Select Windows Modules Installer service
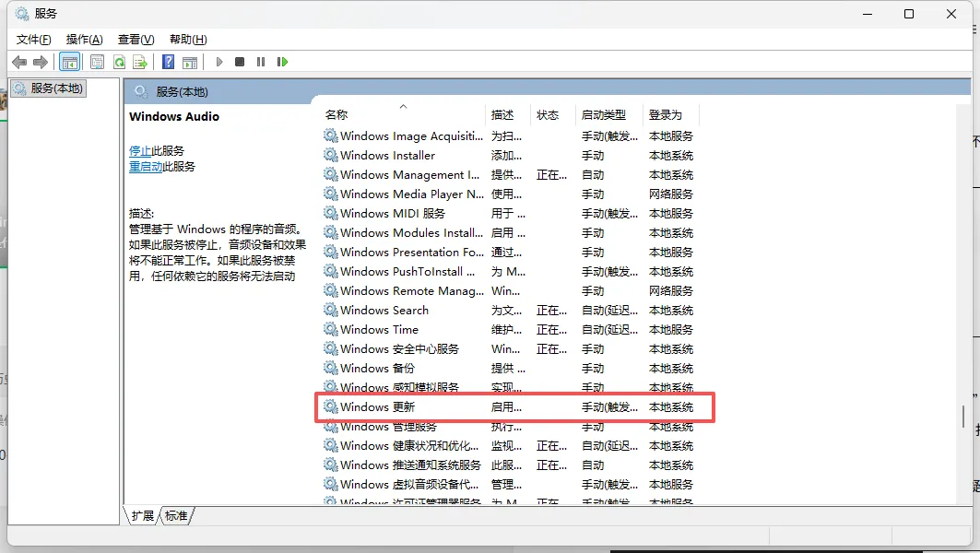This screenshot has width=980, height=553. pos(509,233)
